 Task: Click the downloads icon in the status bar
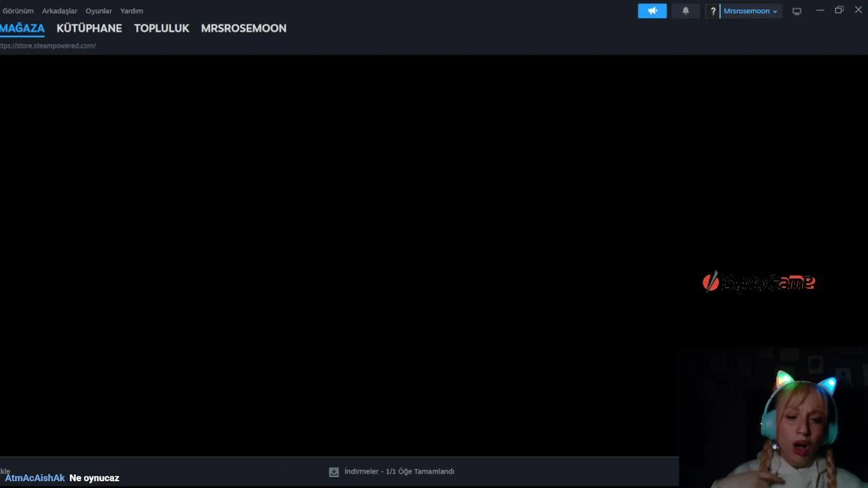(334, 472)
